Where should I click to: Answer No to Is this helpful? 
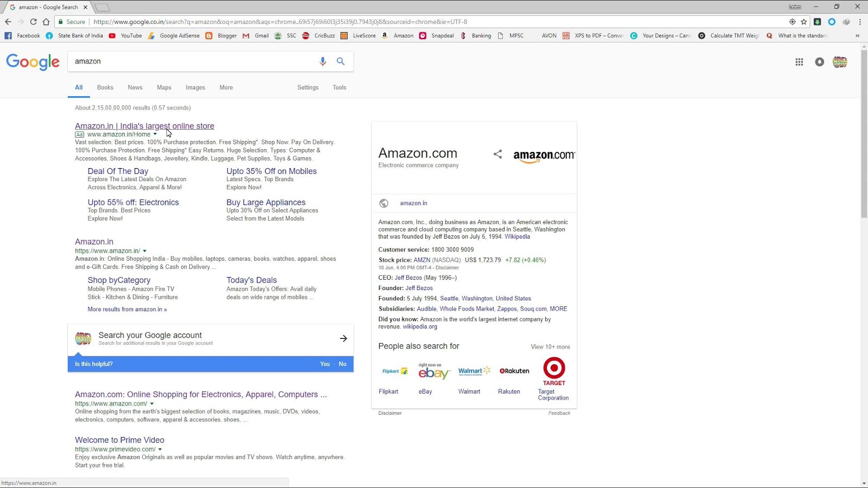342,364
